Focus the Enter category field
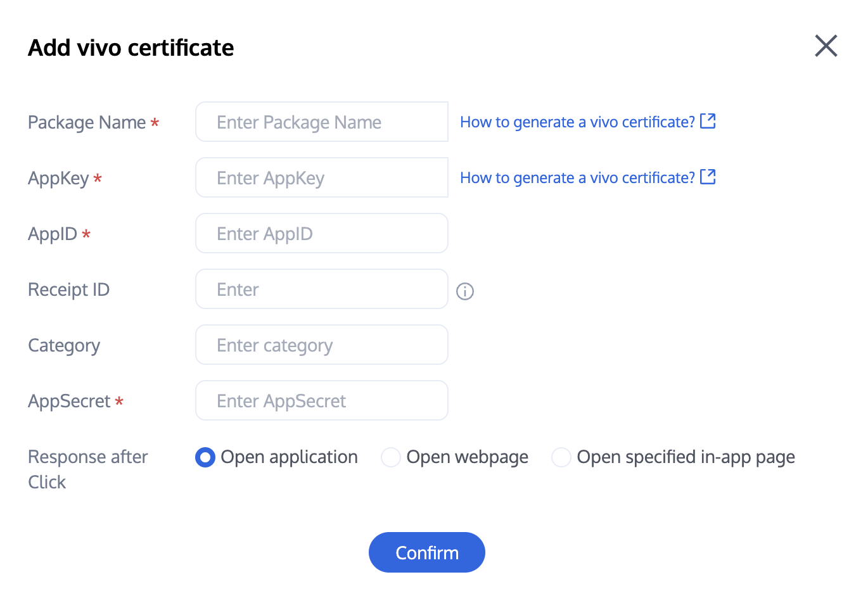Viewport: 868px width, 603px height. point(322,345)
